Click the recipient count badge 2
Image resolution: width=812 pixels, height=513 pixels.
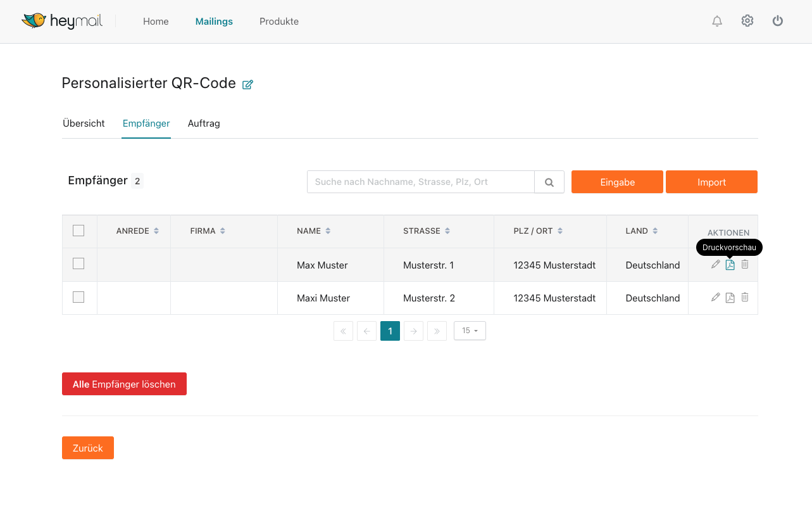tap(137, 181)
